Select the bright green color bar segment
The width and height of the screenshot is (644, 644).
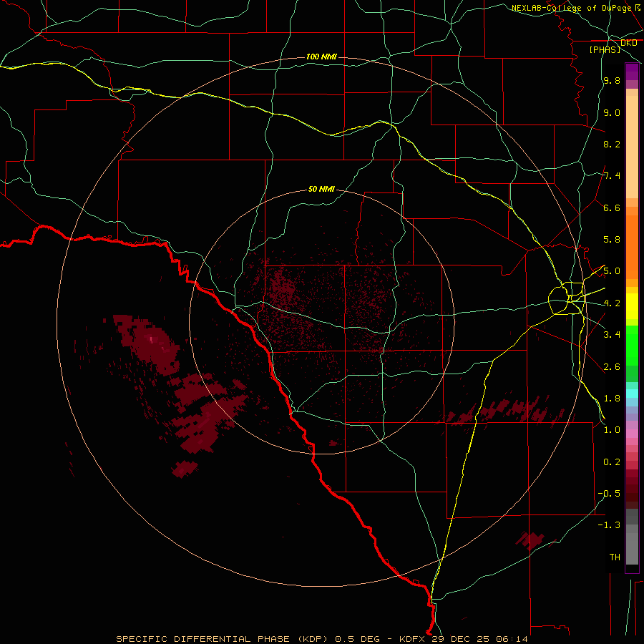pyautogui.click(x=632, y=346)
